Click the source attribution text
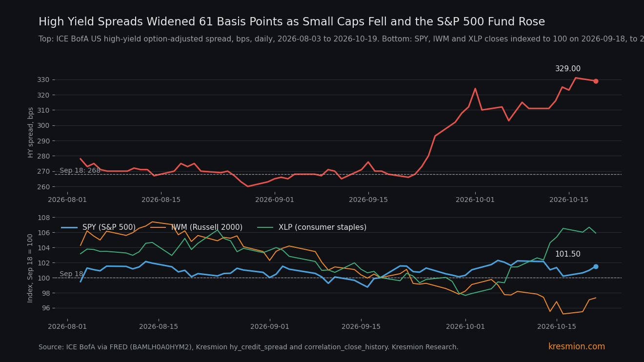The height and width of the screenshot is (362, 644). point(248,347)
